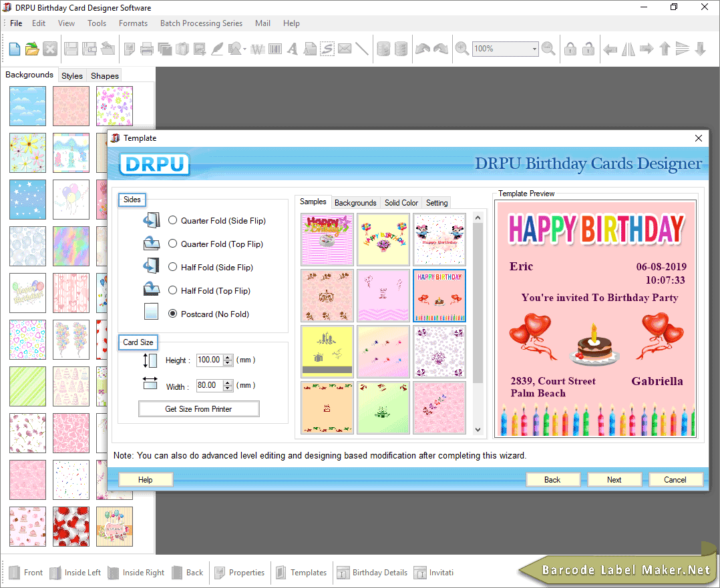The height and width of the screenshot is (588, 720).
Task: Open the File menu
Action: (x=16, y=23)
